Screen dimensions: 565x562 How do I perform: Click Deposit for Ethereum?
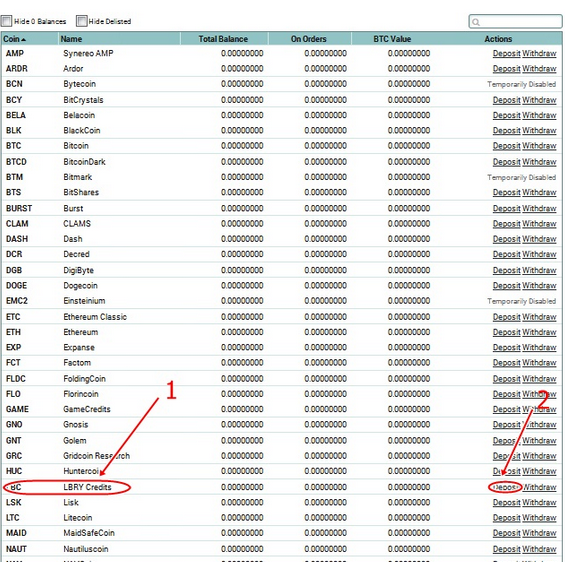pyautogui.click(x=507, y=332)
